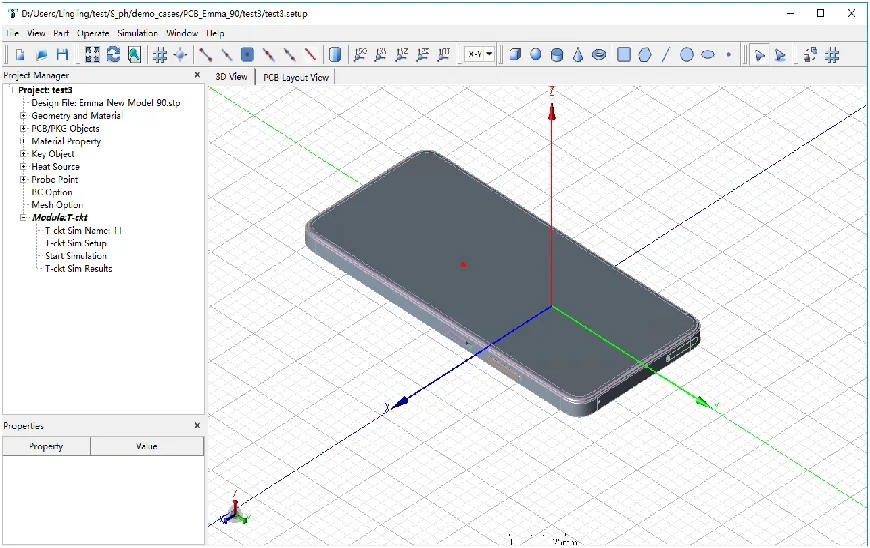
Task: Select the sphere primitive tool
Action: tap(536, 55)
